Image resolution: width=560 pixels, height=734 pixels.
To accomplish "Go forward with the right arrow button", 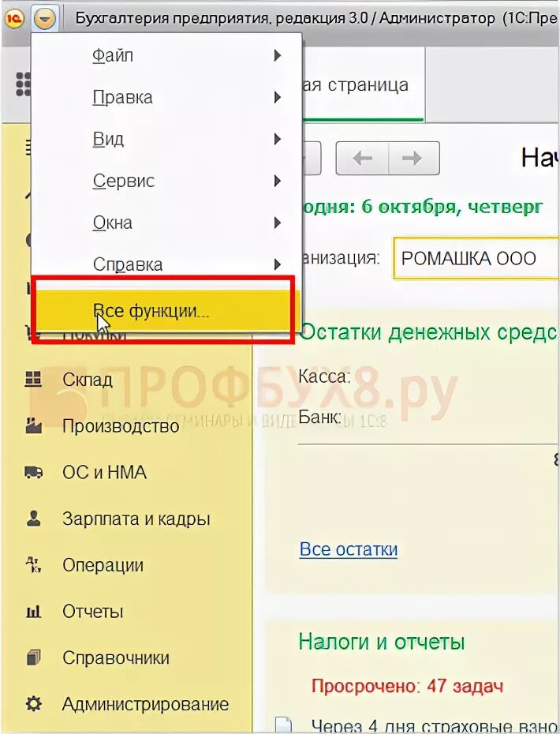I will coord(413,158).
